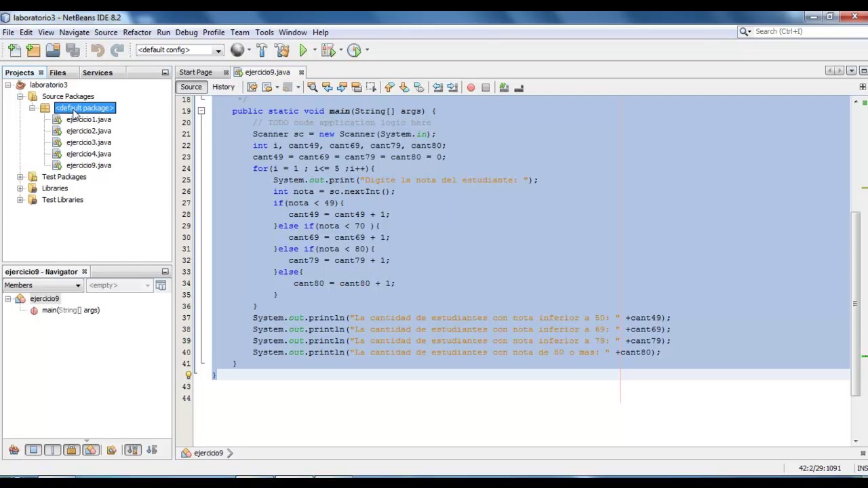This screenshot has width=868, height=488.
Task: Click the Redo arrow in toolbar
Action: [x=117, y=50]
